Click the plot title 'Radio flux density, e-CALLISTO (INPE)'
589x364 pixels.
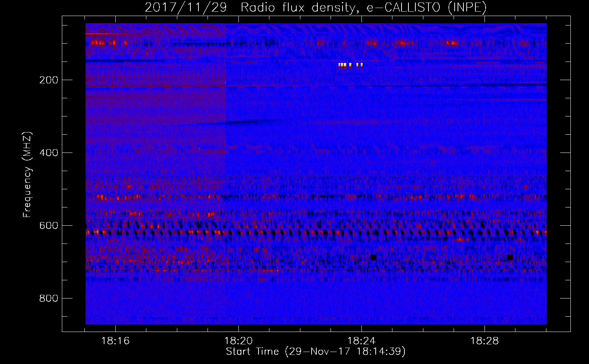(x=364, y=7)
